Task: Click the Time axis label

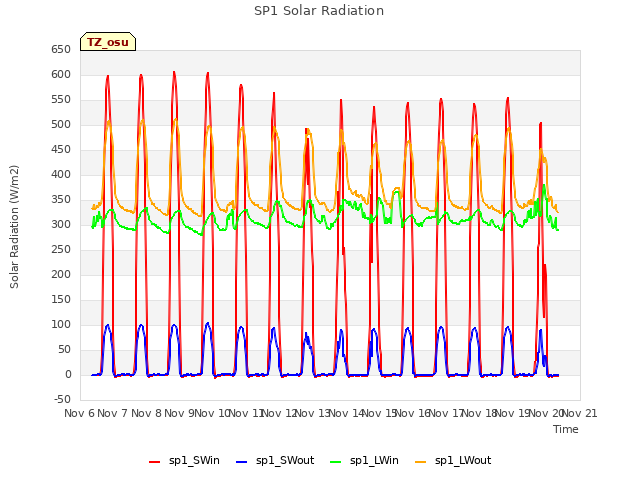Action: [566, 429]
